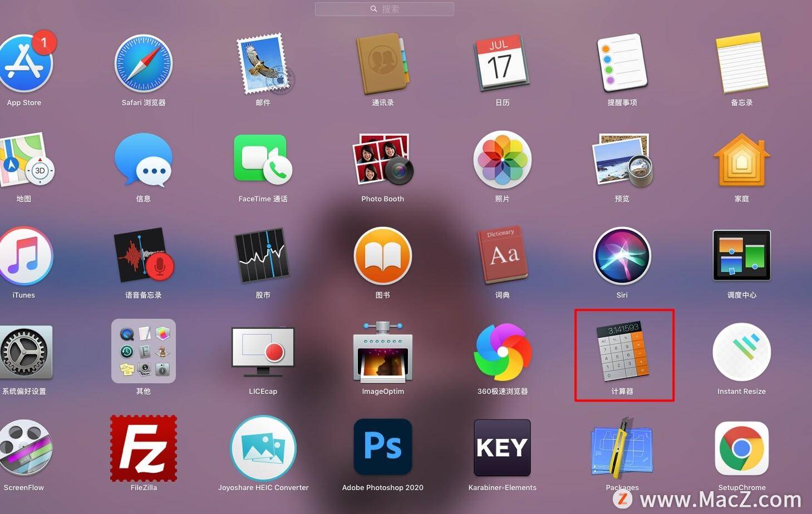This screenshot has width=812, height=514.
Task: Click the Launchpad 搜索 search field
Action: click(384, 9)
